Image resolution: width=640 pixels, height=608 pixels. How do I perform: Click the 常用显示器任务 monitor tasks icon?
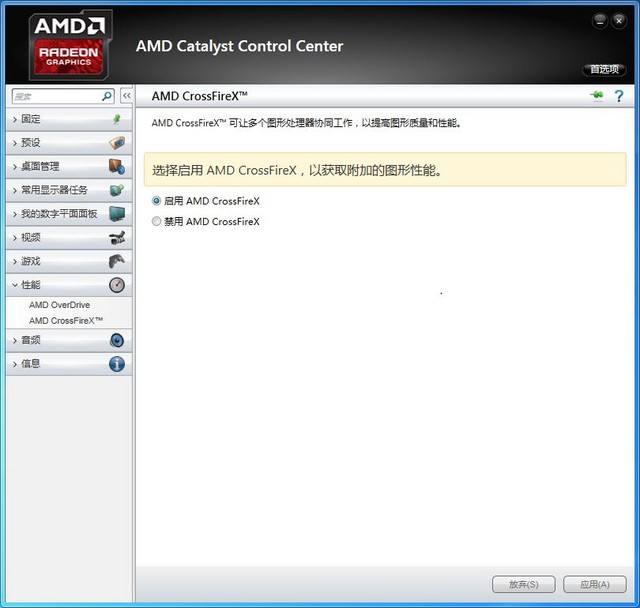pos(117,190)
